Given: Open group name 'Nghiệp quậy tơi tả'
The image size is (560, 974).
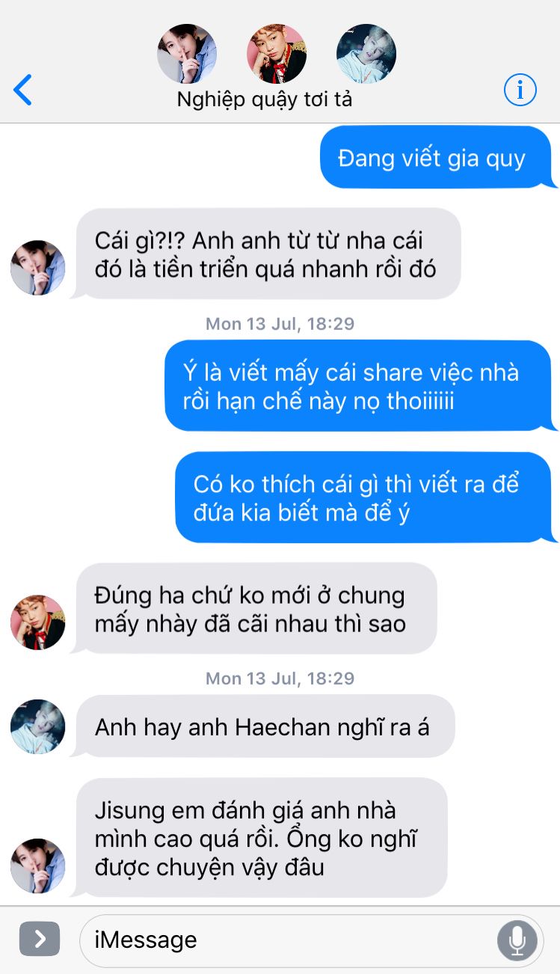Looking at the screenshot, I should (265, 99).
